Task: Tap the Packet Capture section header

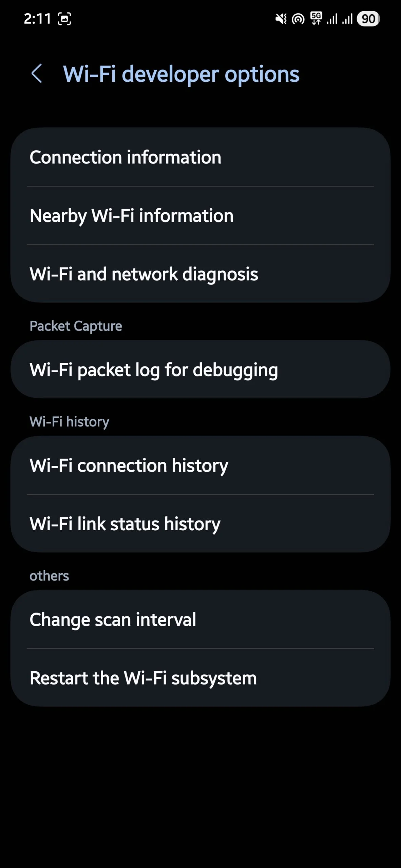Action: (76, 326)
